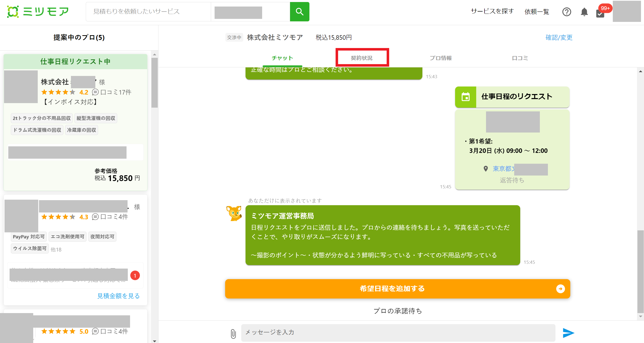644x343 pixels.
Task: Click the location field beside search input
Action: point(250,12)
